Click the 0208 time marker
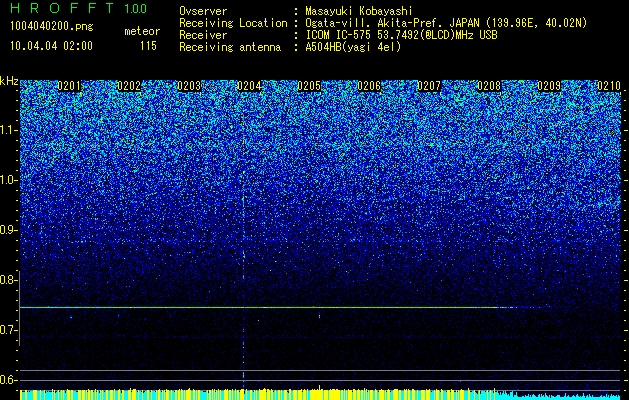The image size is (629, 400). tap(489, 86)
